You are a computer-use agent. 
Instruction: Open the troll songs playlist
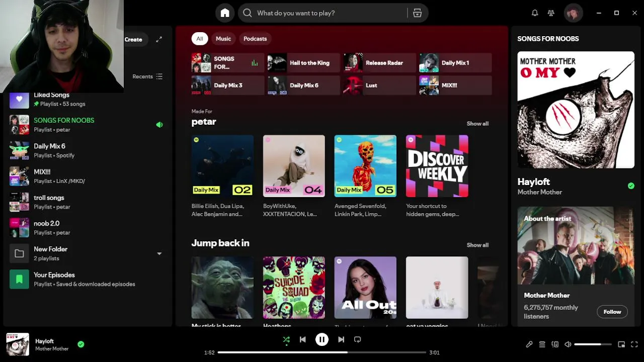click(88, 202)
